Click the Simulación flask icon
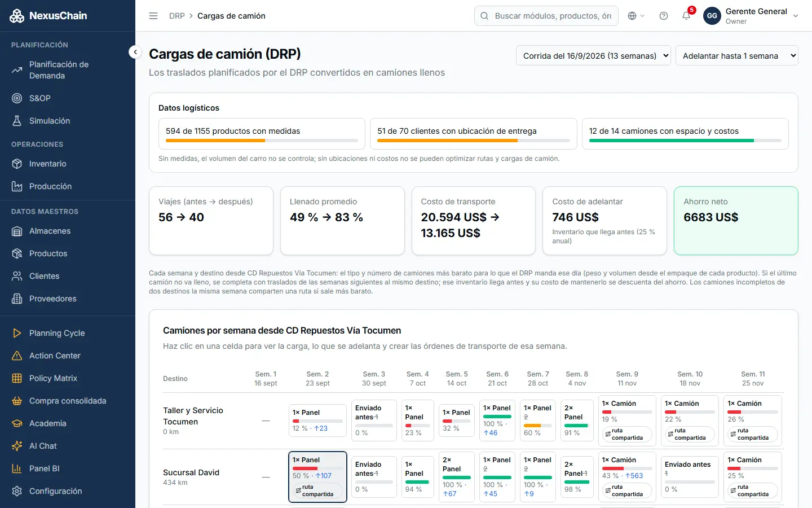Viewport: 812px width, 508px height. coord(17,121)
